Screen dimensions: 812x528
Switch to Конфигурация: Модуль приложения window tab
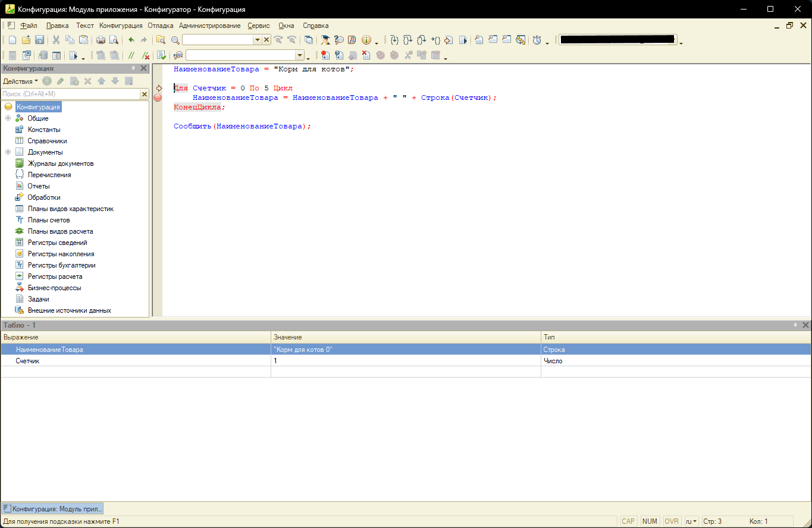53,508
